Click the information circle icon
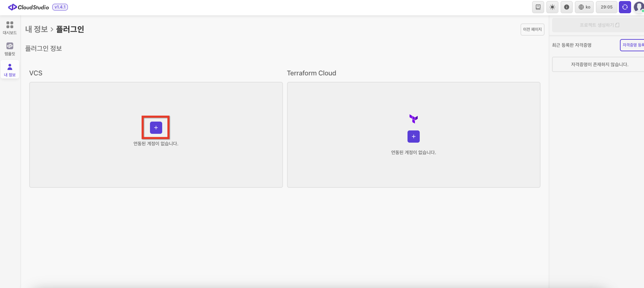Image resolution: width=644 pixels, height=288 pixels. pos(566,7)
